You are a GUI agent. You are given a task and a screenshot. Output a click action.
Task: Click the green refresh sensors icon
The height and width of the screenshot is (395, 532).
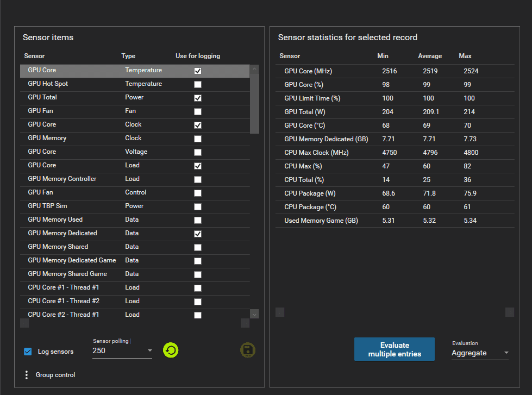pyautogui.click(x=170, y=350)
